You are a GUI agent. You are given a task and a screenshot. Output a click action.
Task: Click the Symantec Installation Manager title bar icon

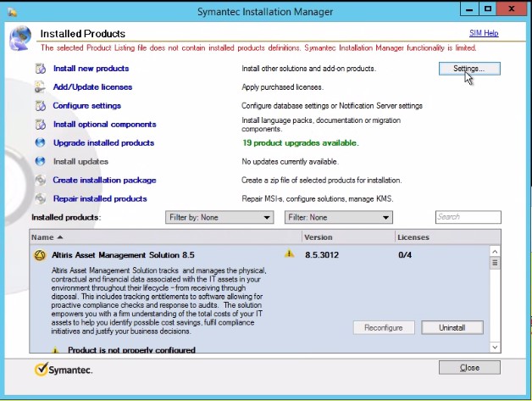click(12, 12)
